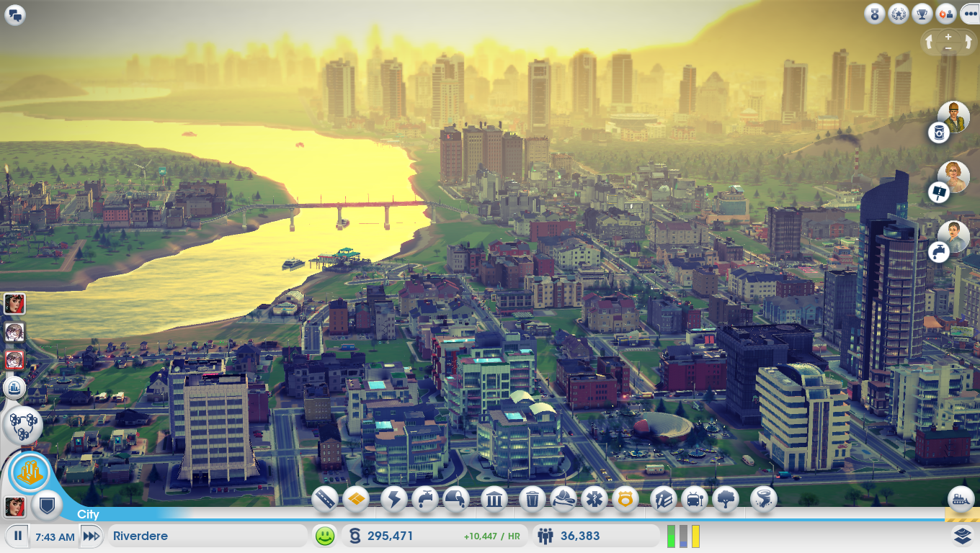Open the Water faucet menu
This screenshot has width=980, height=553.
coord(425,498)
